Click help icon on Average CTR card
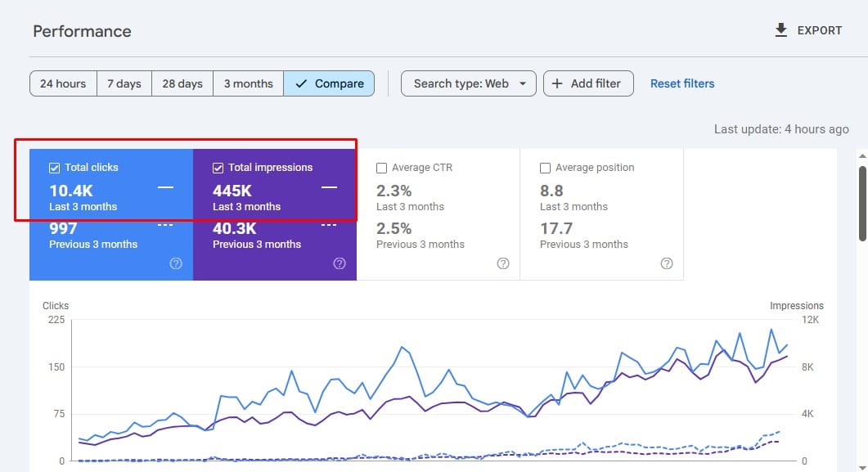868x472 pixels. [503, 263]
